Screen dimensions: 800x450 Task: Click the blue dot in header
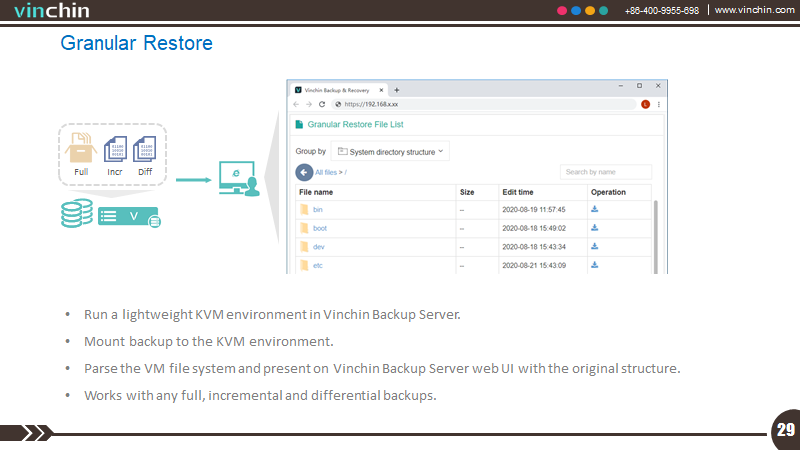coord(576,11)
